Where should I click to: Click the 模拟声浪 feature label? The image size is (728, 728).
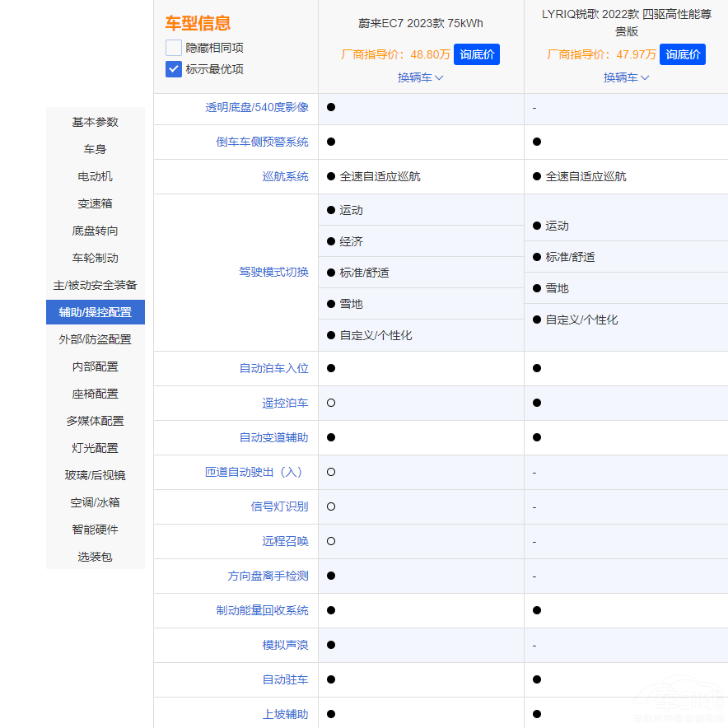pyautogui.click(x=285, y=645)
